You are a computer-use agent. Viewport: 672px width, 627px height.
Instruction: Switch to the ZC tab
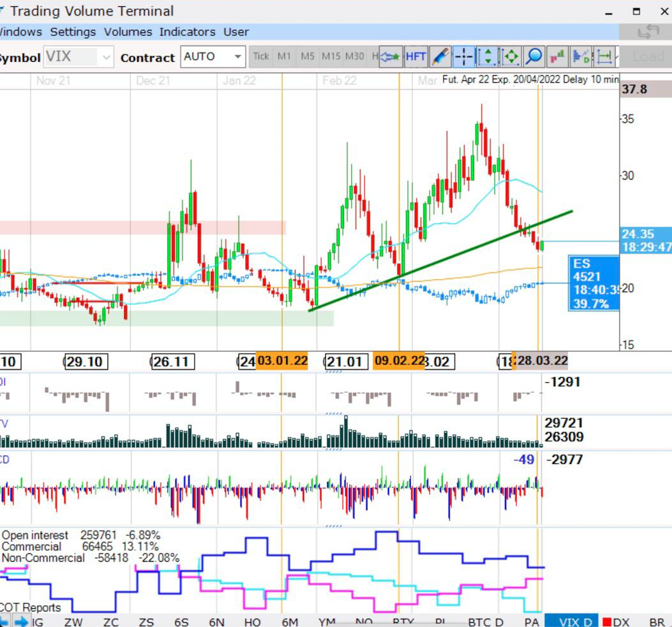[x=111, y=622]
